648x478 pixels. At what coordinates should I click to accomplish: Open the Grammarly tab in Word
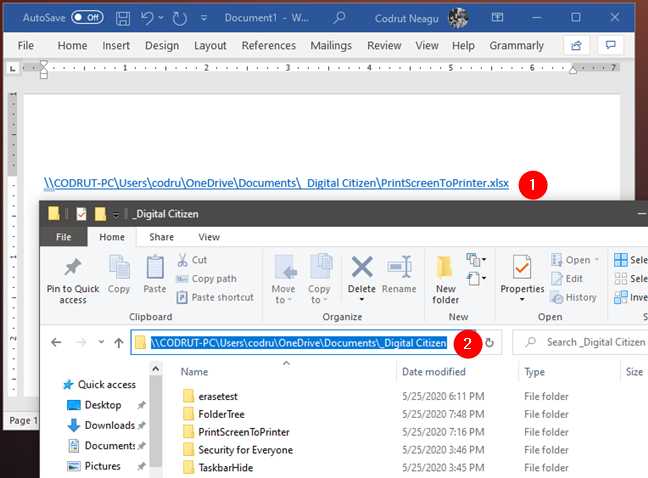click(x=516, y=46)
